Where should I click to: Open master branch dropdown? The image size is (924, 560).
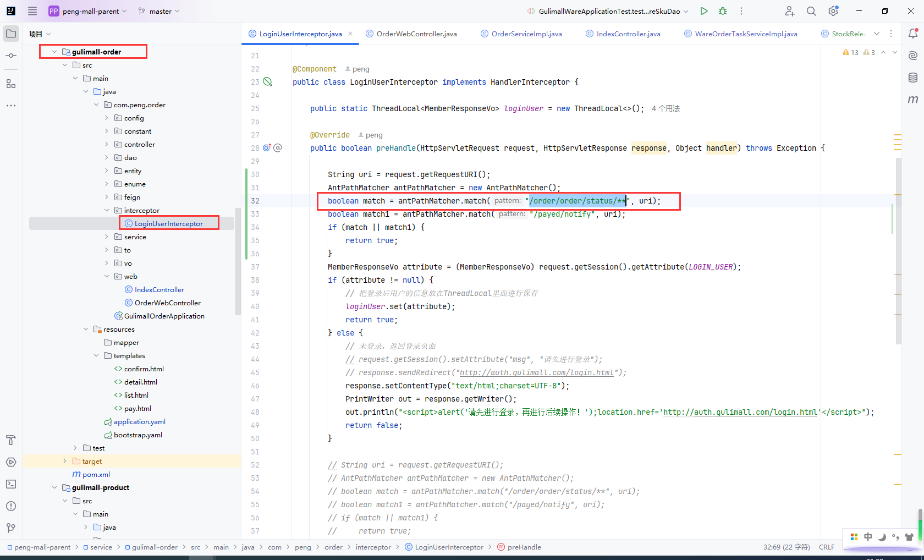point(159,11)
